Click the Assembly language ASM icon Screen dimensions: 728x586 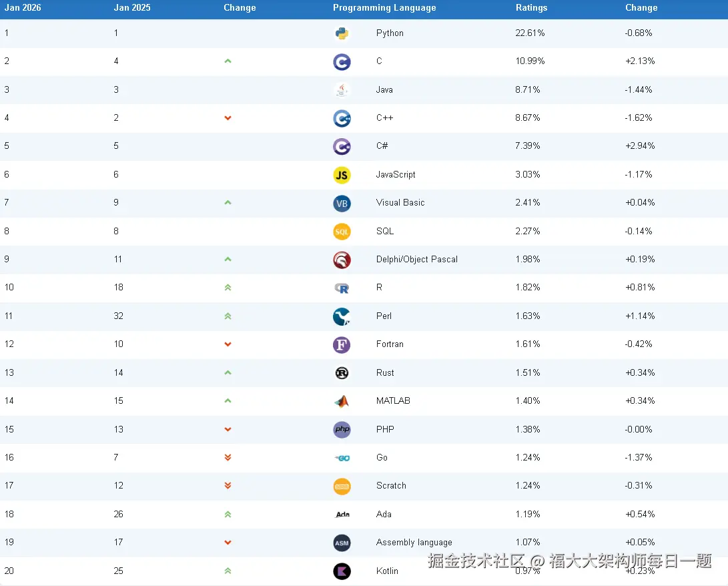click(x=342, y=543)
